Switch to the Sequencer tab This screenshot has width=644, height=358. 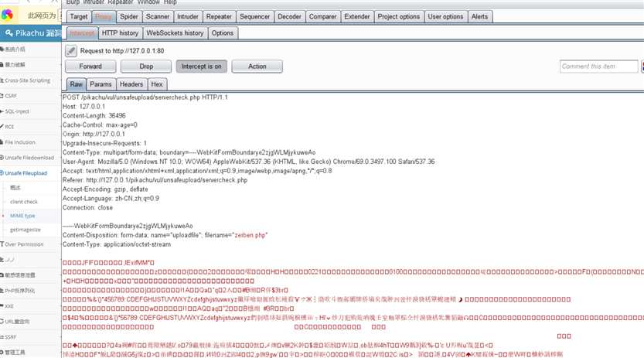click(x=254, y=16)
